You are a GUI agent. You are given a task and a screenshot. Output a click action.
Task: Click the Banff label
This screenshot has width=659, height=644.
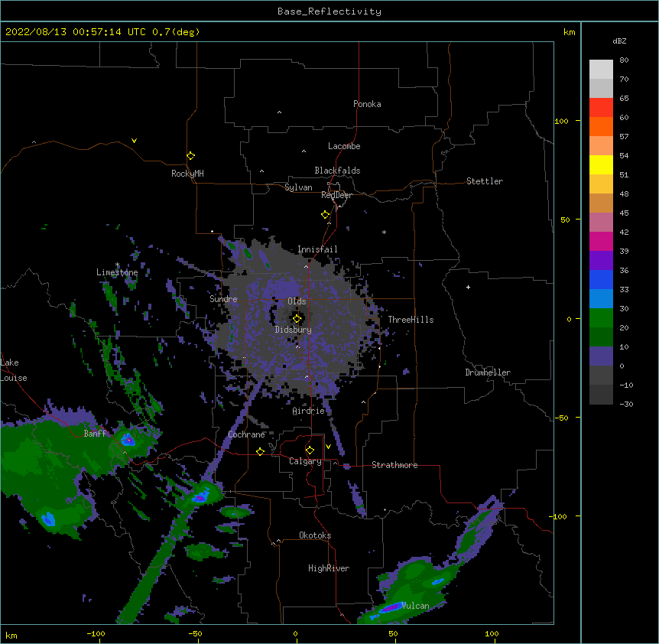(95, 434)
